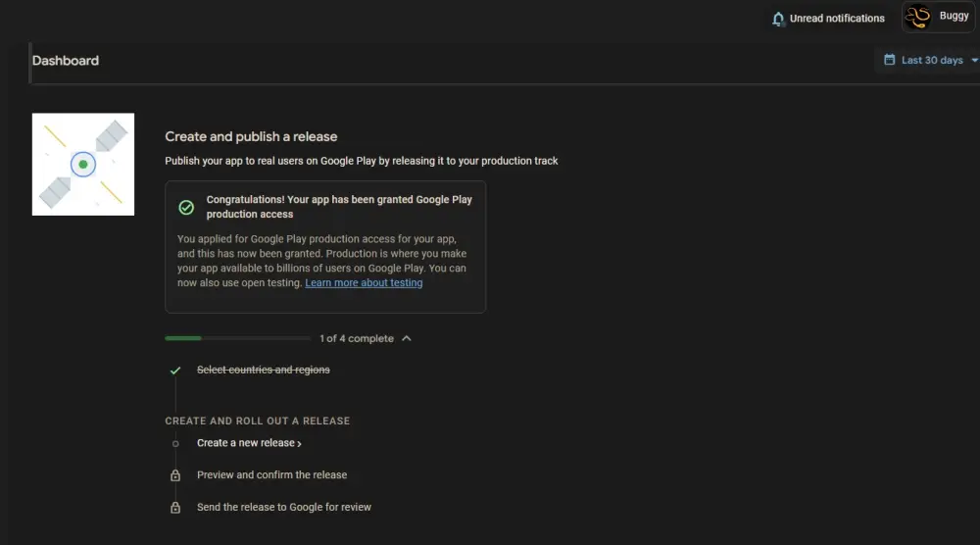Click the Buggy account avatar
The image size is (980, 545).
(x=918, y=17)
